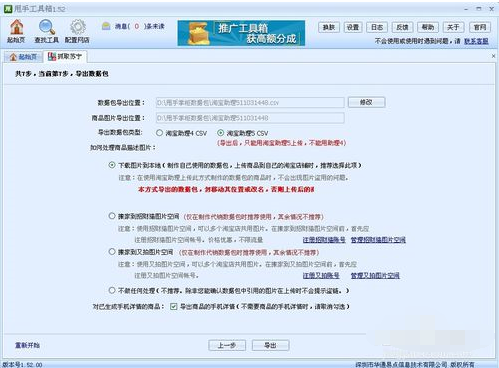Switch to the 抓取苏宁 tab

click(x=65, y=57)
